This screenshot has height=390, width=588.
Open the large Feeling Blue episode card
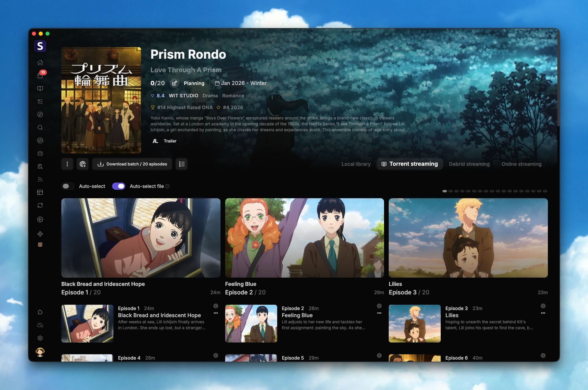coord(304,238)
